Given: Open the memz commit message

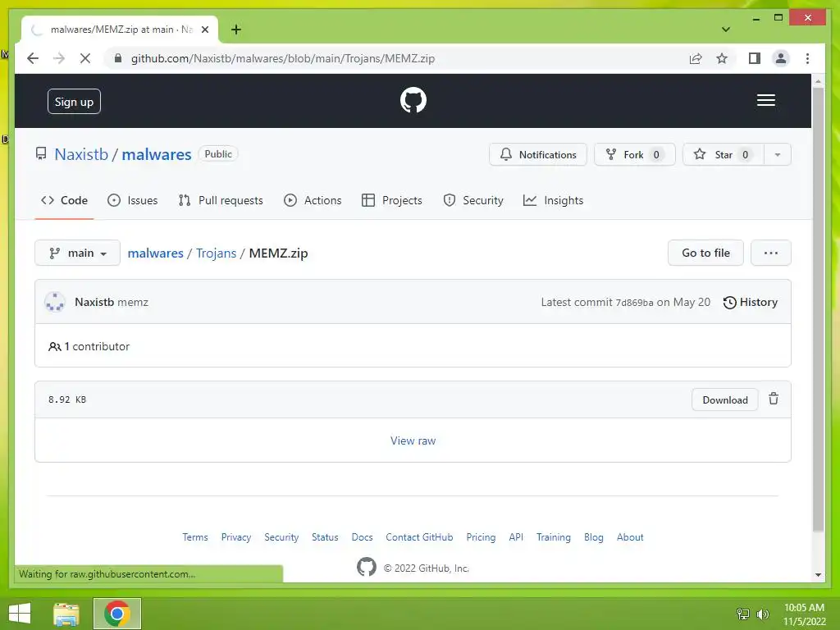Looking at the screenshot, I should coord(133,302).
